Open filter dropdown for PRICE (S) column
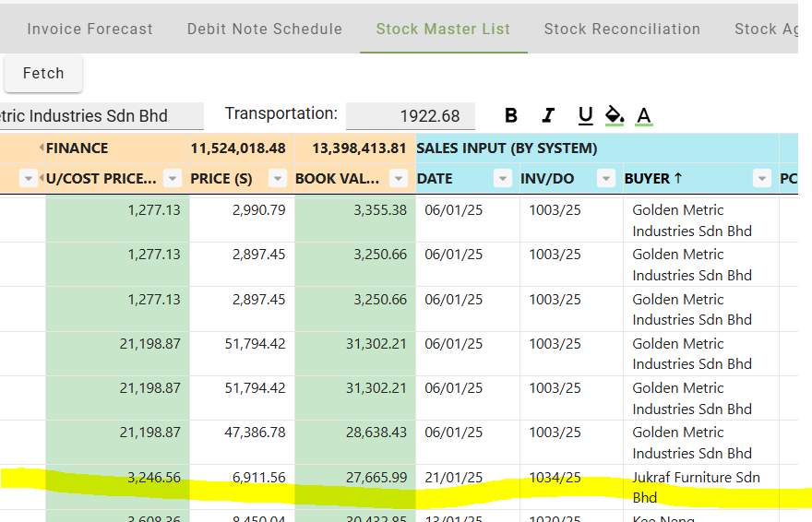The height and width of the screenshot is (522, 812). (278, 179)
